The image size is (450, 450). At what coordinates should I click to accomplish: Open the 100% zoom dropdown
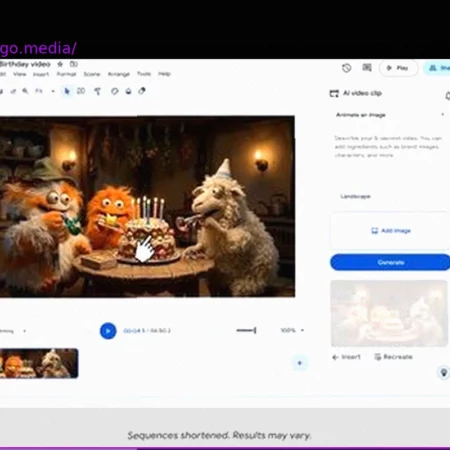click(292, 330)
